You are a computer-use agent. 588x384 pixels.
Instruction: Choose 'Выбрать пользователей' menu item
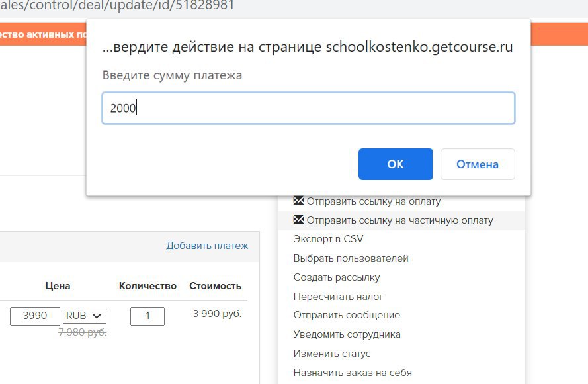tap(351, 258)
